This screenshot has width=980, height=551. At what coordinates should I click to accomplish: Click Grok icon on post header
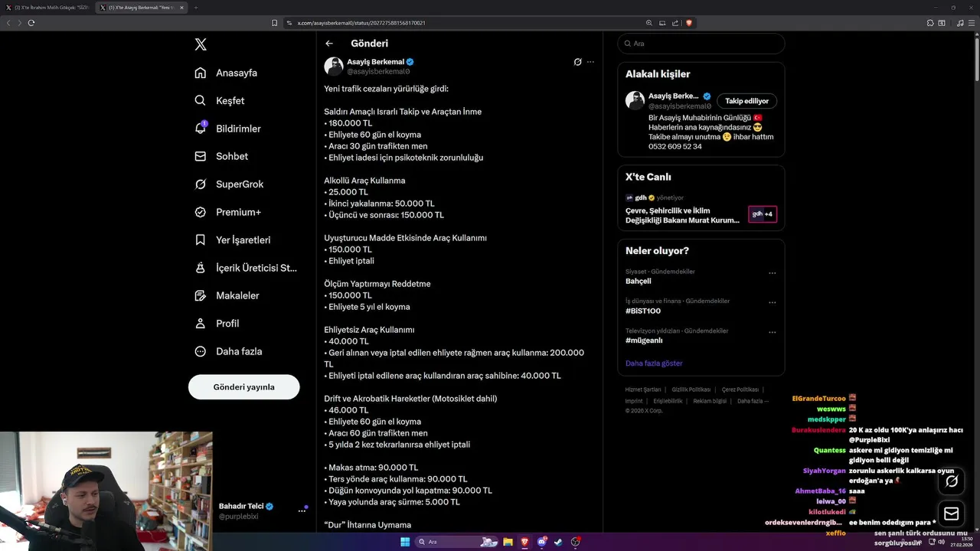click(577, 62)
